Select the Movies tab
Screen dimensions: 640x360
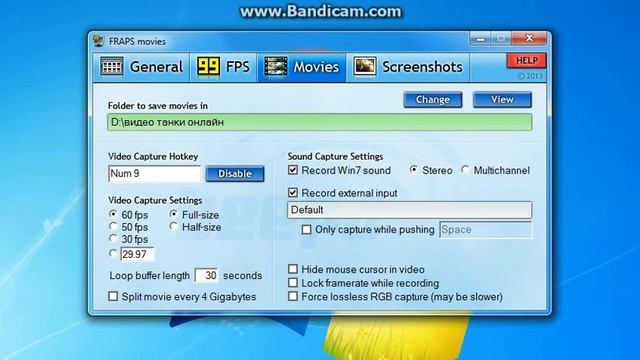click(302, 67)
